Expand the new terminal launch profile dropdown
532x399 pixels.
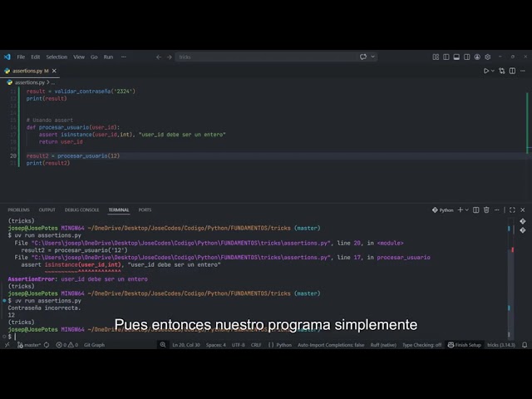(x=467, y=210)
